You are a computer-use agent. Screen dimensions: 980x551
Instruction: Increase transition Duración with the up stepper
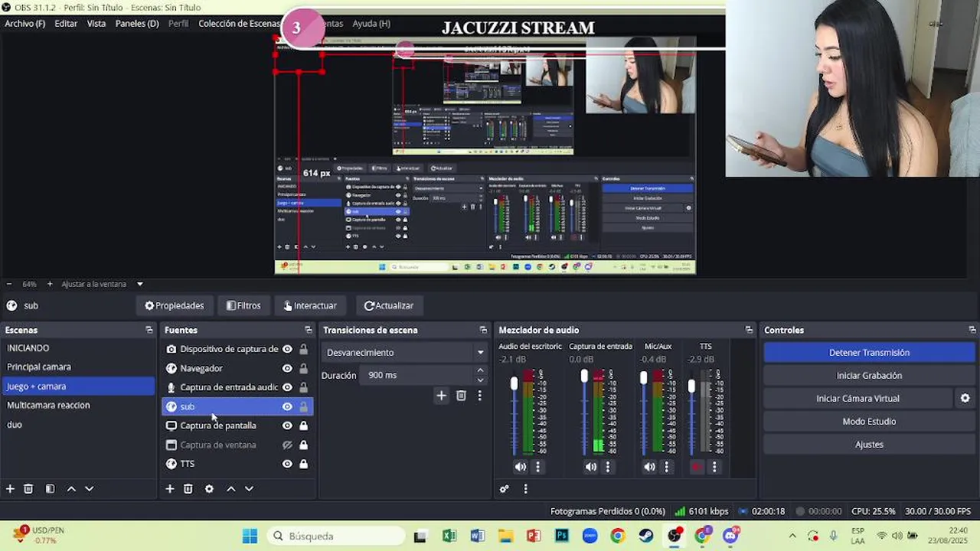(x=480, y=370)
